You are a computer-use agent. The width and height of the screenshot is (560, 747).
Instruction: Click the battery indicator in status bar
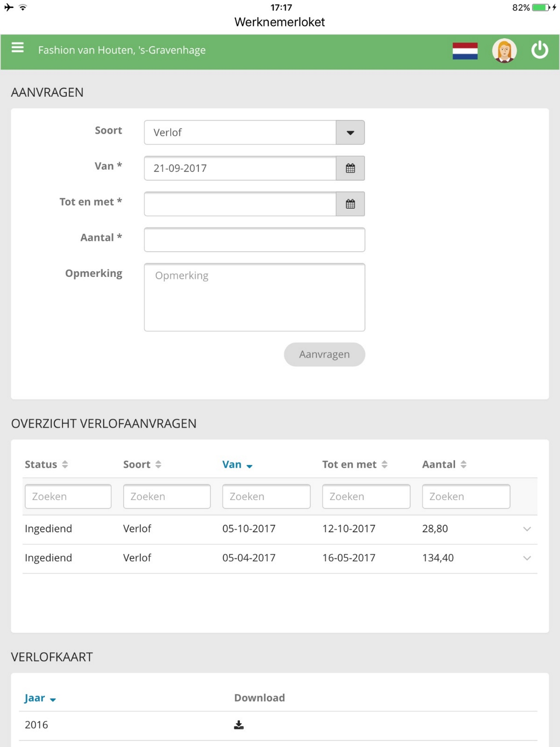(x=541, y=7)
